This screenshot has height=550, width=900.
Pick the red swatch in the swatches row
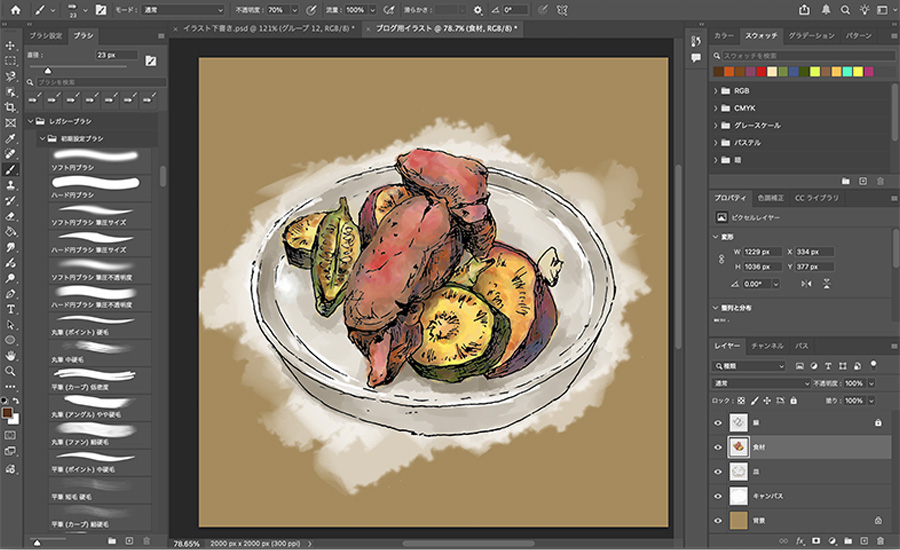pos(762,71)
